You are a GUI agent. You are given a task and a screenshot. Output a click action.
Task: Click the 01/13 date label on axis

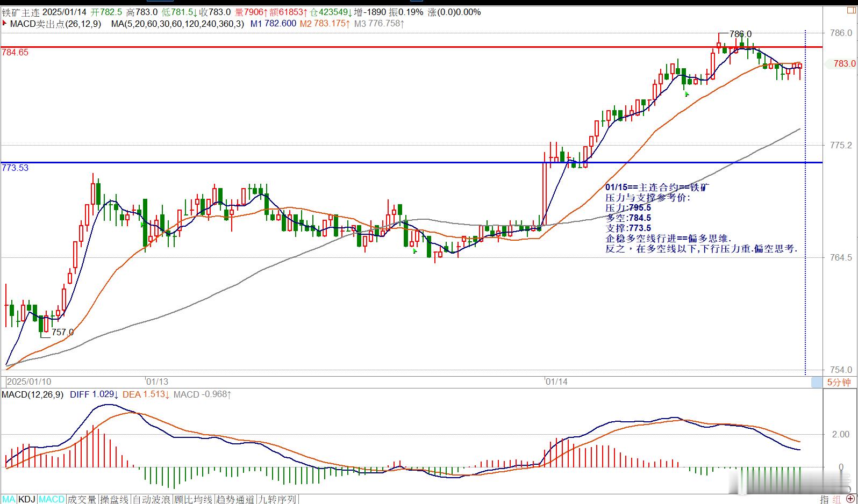point(157,381)
